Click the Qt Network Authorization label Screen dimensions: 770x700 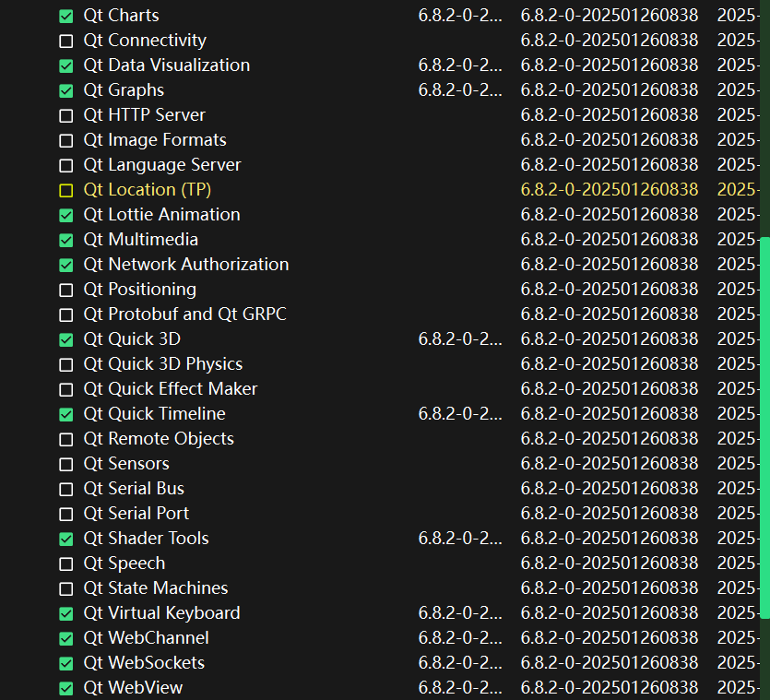click(x=186, y=265)
